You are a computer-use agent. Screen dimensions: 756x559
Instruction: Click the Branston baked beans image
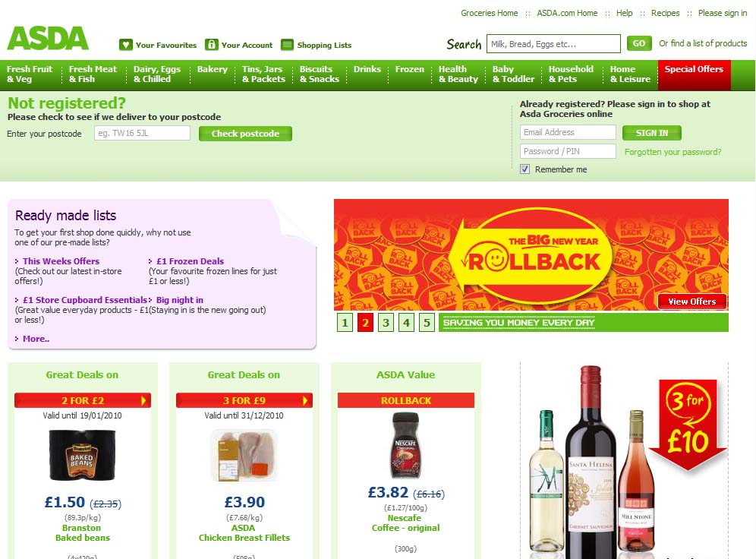coord(83,455)
